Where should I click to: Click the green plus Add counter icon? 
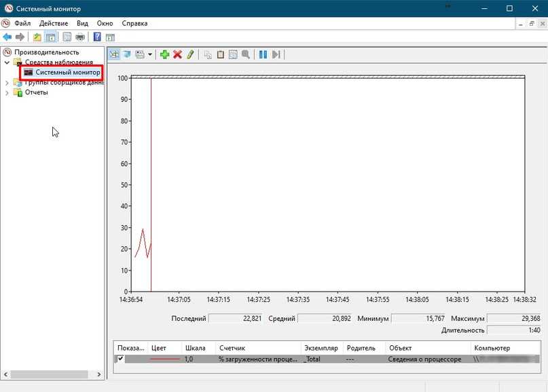pos(164,54)
